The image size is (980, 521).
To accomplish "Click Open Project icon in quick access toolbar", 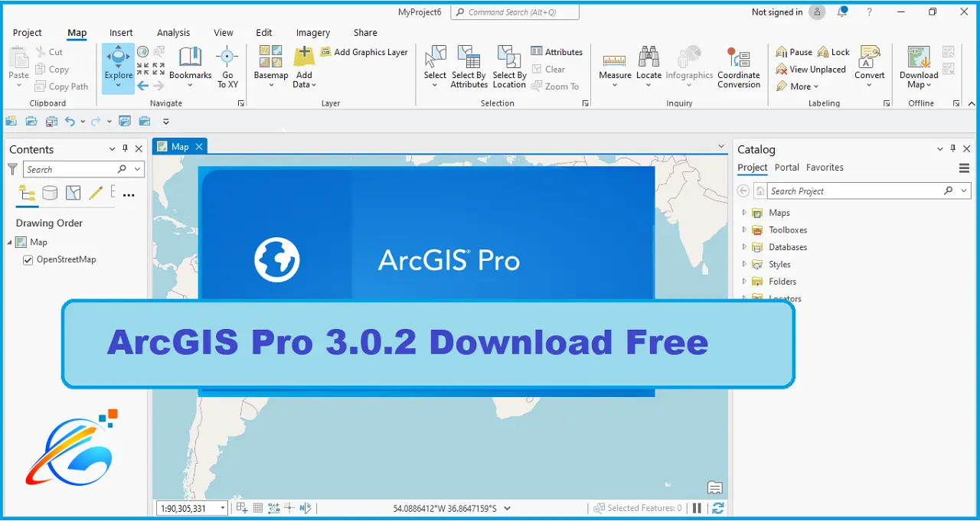I will pos(31,121).
